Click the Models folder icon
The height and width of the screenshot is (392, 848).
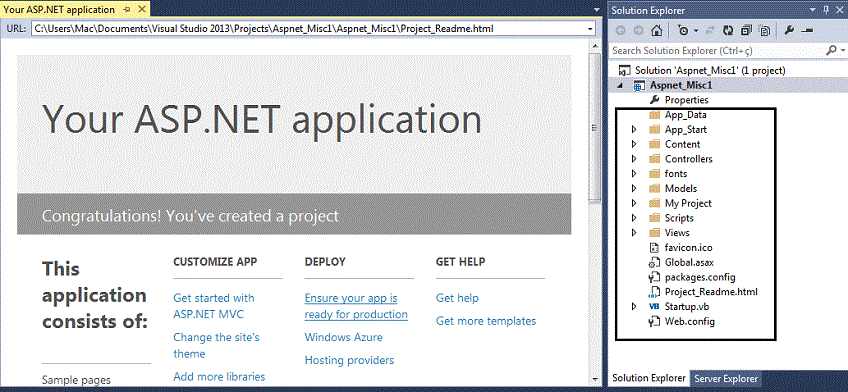tap(654, 189)
